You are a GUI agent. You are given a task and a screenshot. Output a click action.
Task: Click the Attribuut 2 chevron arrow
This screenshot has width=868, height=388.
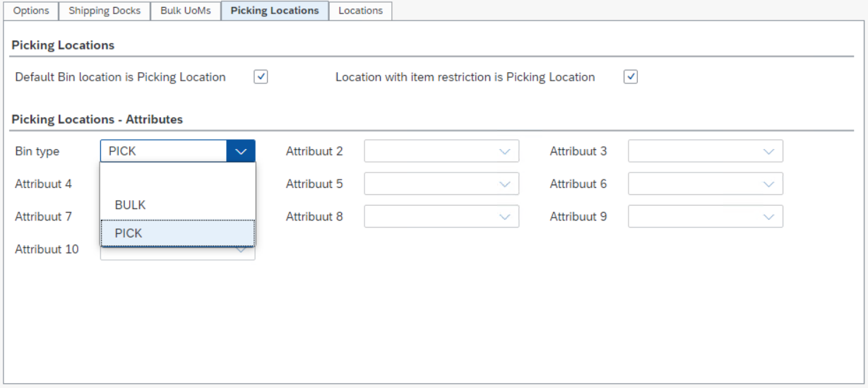pyautogui.click(x=504, y=151)
